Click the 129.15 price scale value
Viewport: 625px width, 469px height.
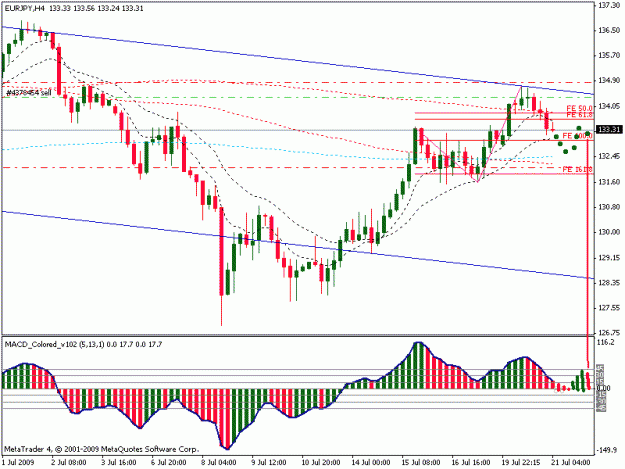click(609, 258)
